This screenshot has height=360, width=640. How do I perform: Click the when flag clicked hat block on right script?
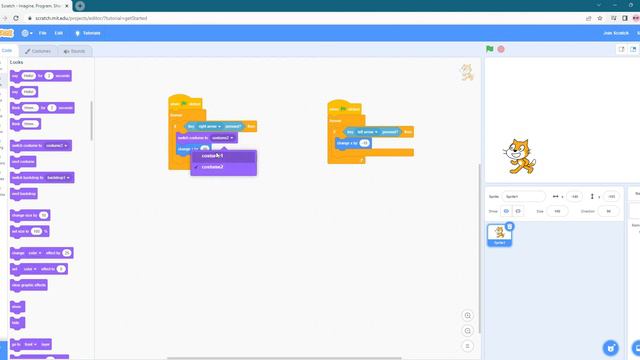(345, 109)
